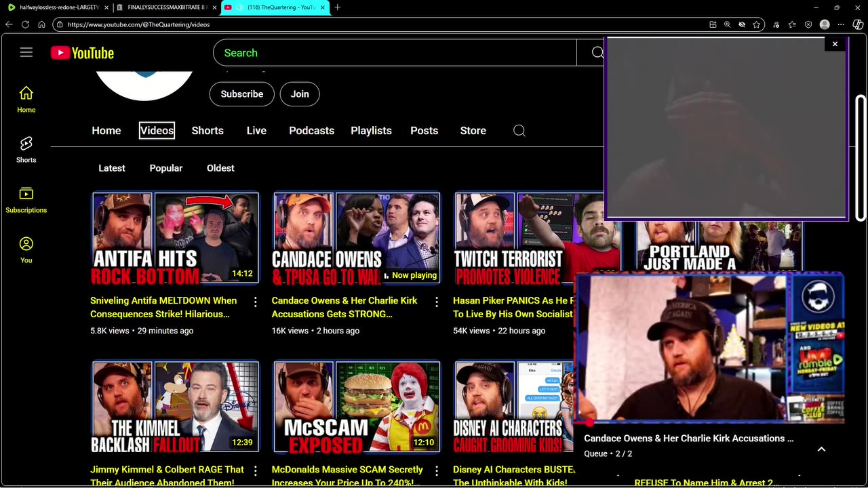Image resolution: width=868 pixels, height=488 pixels.
Task: Sort videos by Oldest
Action: click(220, 168)
